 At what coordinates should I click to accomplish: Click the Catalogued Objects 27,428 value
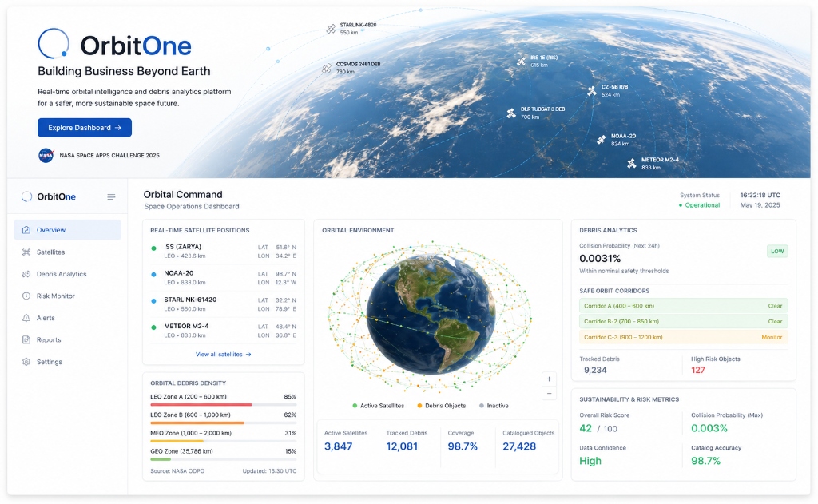click(519, 446)
